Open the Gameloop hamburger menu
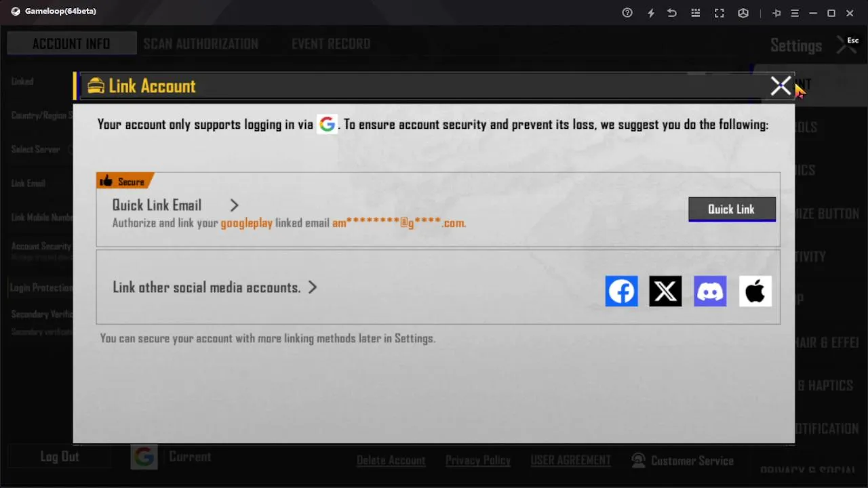Screen dimensions: 868x488 point(795,13)
